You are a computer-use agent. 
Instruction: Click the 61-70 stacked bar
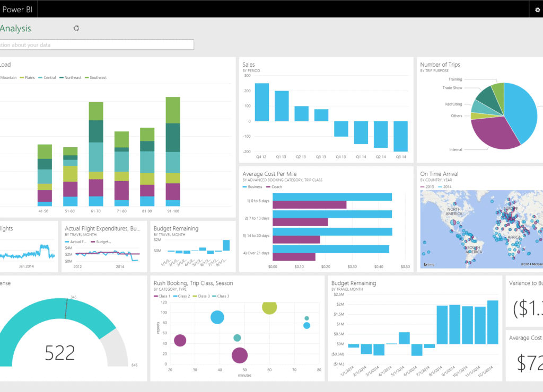pos(96,154)
